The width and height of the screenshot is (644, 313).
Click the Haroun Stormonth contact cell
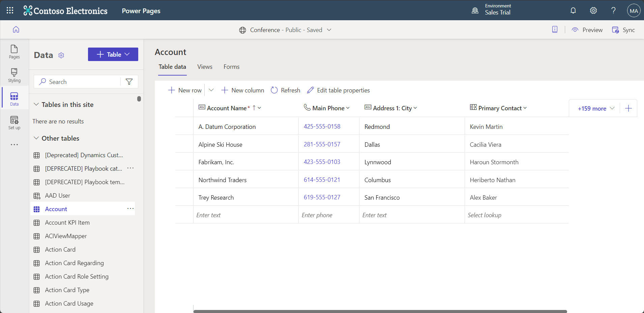pos(517,162)
